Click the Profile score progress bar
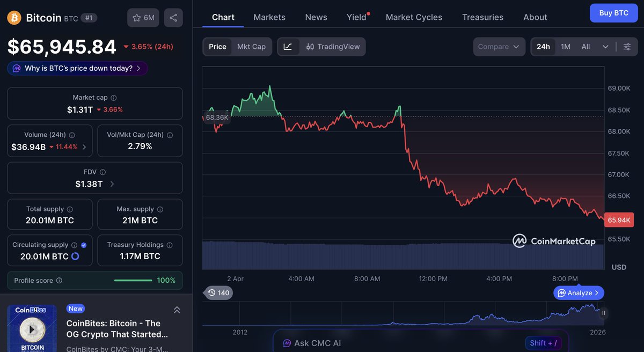Image resolution: width=644 pixels, height=352 pixels. tap(133, 281)
